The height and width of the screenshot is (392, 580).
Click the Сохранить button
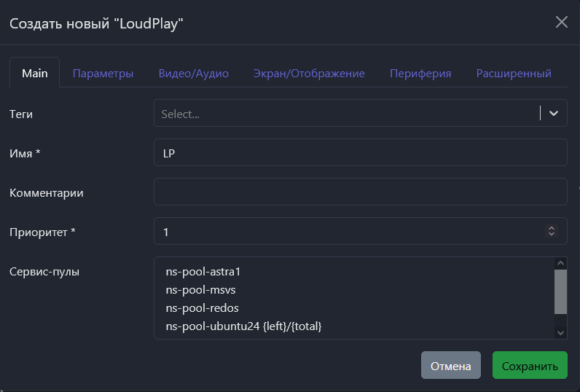click(530, 366)
